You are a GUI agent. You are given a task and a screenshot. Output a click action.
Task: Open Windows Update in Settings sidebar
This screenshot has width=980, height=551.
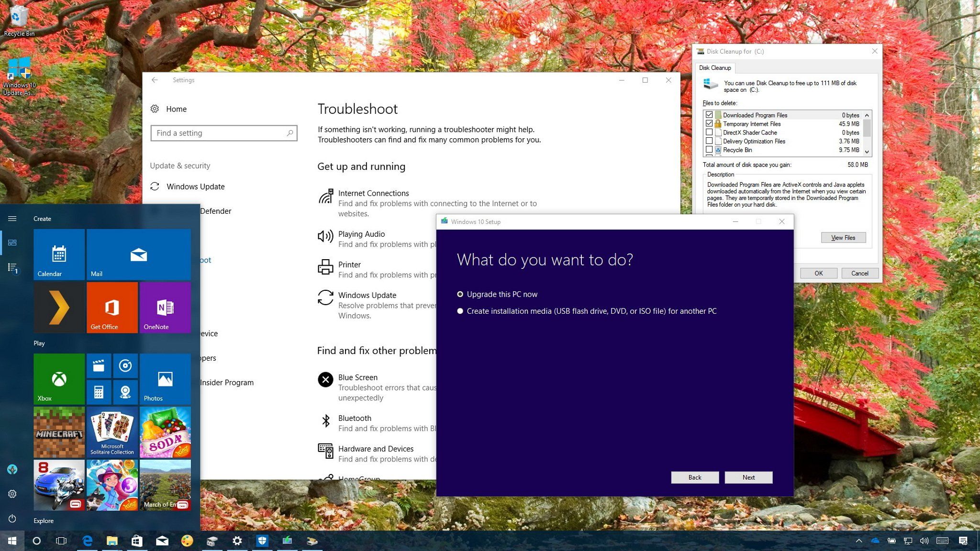point(188,187)
